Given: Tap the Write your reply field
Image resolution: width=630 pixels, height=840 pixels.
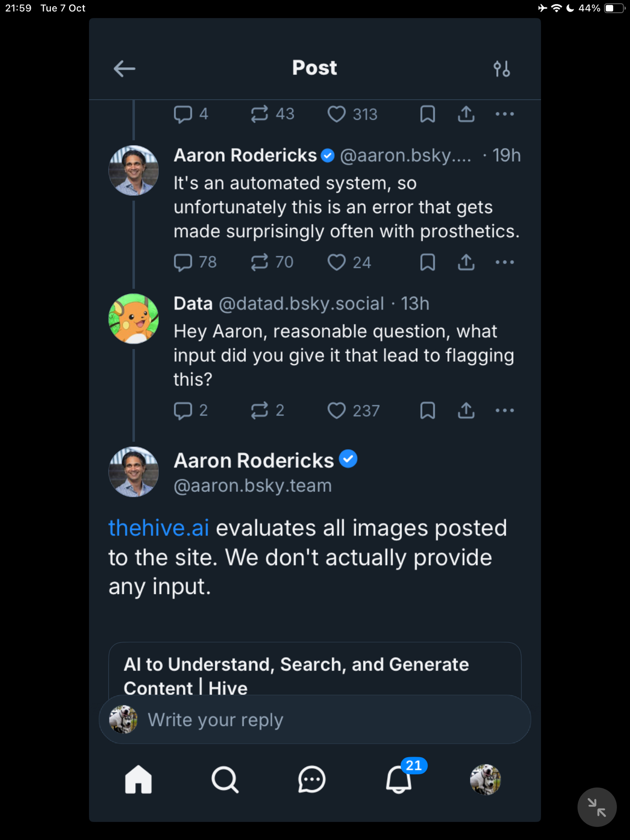Looking at the screenshot, I should pos(315,719).
